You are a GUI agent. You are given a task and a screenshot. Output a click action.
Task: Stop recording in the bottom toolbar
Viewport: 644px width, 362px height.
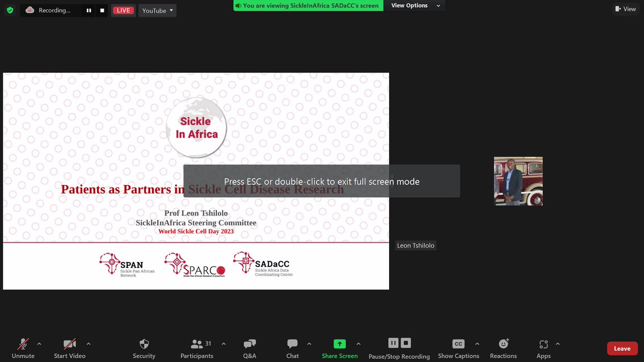(406, 343)
